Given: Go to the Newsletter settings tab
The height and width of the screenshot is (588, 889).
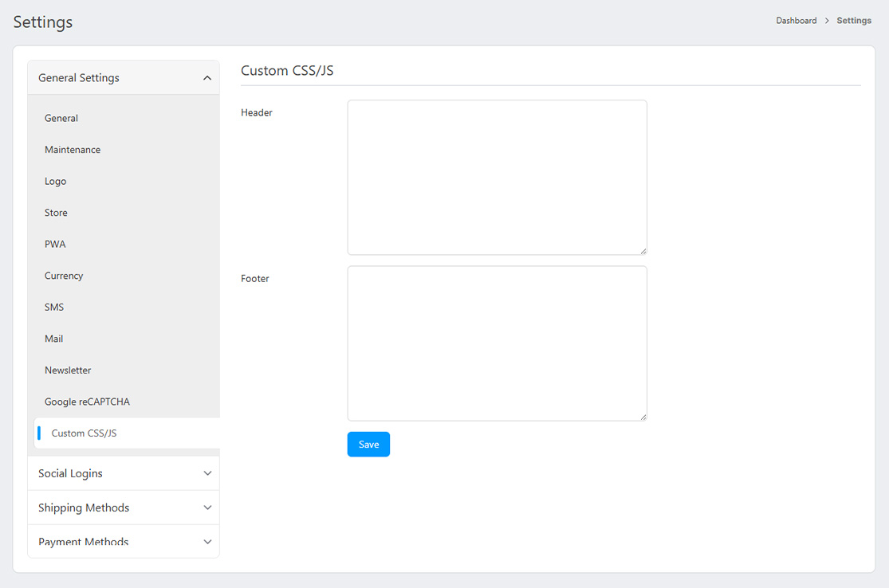Looking at the screenshot, I should [68, 370].
